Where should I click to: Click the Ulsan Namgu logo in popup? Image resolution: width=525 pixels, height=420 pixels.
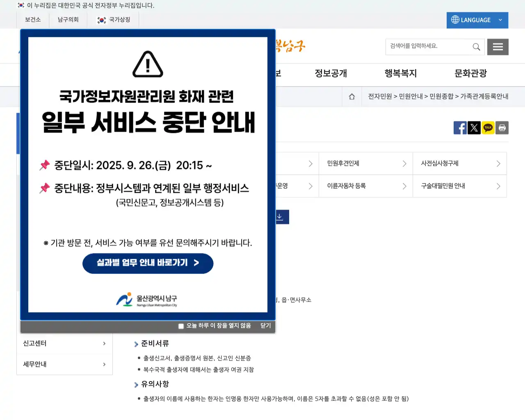click(x=146, y=300)
